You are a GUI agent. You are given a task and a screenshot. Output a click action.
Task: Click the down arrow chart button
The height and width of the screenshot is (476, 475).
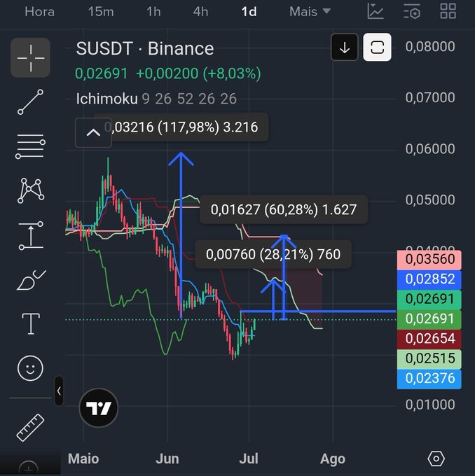pyautogui.click(x=345, y=48)
